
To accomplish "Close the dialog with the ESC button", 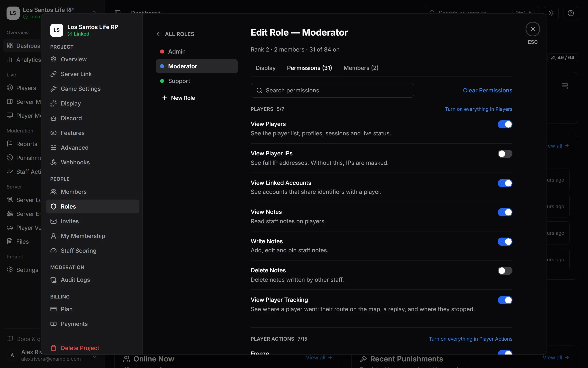I will (533, 29).
